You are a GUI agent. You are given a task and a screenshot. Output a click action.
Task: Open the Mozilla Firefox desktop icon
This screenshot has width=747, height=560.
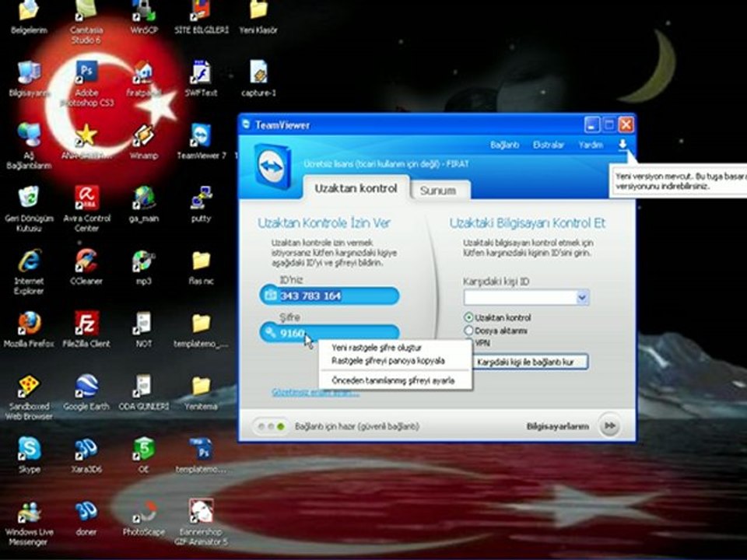click(29, 323)
